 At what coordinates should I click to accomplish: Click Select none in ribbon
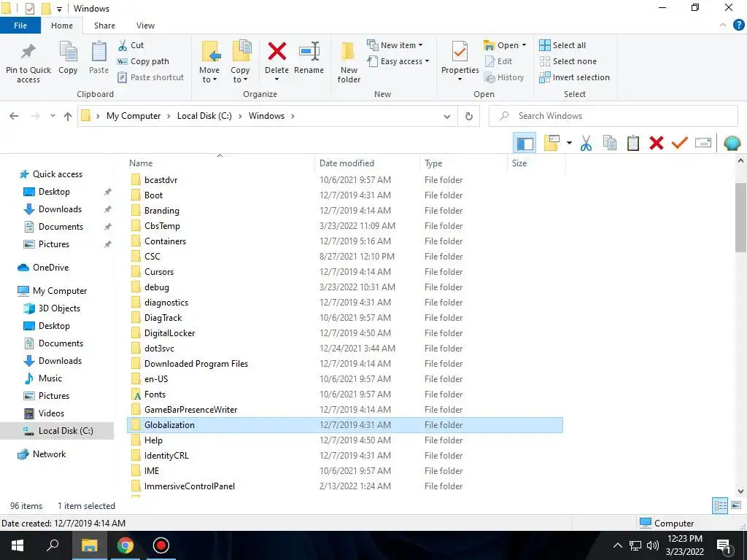(568, 61)
